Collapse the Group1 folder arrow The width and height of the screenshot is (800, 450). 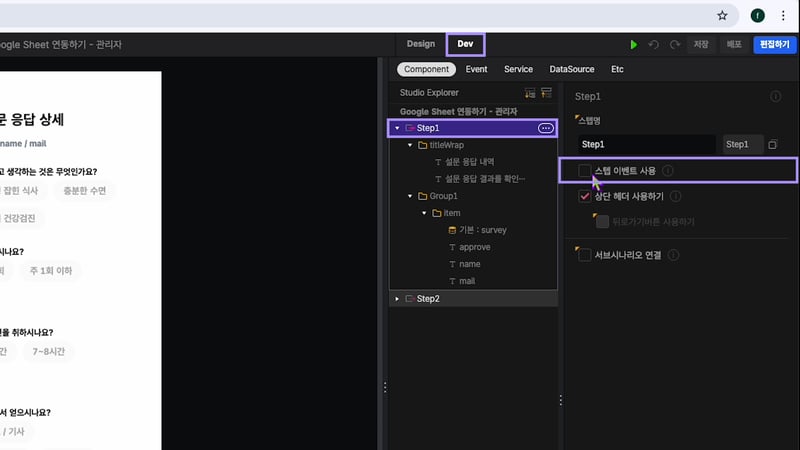(410, 196)
